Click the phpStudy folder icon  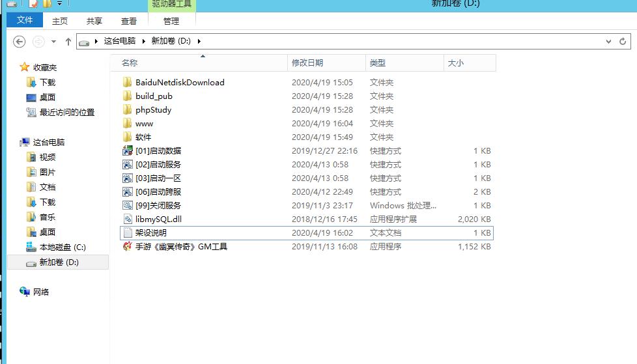pyautogui.click(x=128, y=110)
